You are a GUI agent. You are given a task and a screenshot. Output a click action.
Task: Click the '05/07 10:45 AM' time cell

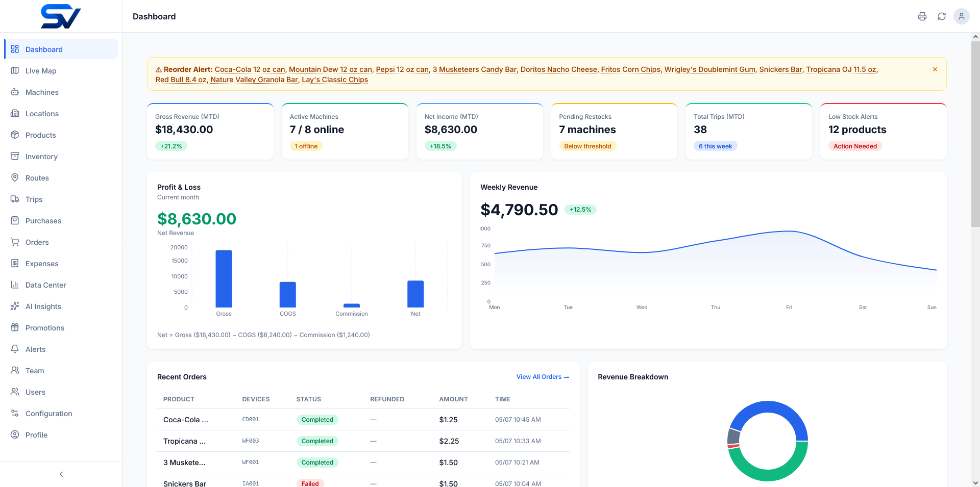[518, 420]
